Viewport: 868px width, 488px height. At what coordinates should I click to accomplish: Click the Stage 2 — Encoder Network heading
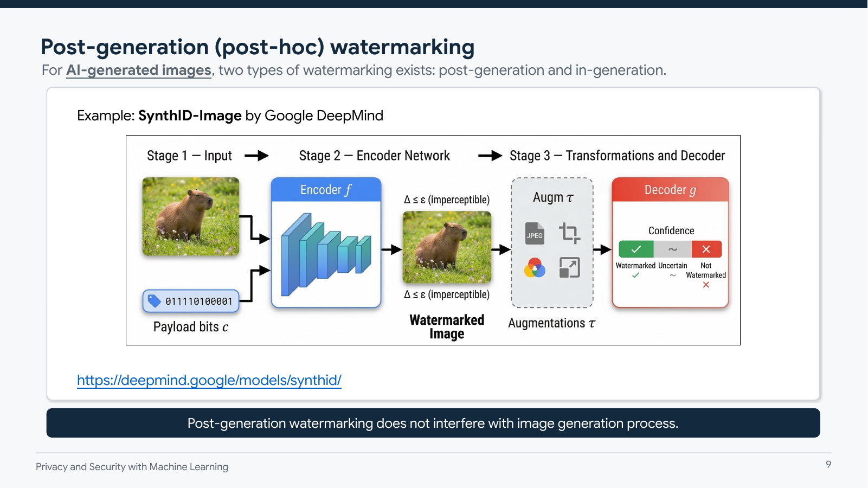pos(374,156)
